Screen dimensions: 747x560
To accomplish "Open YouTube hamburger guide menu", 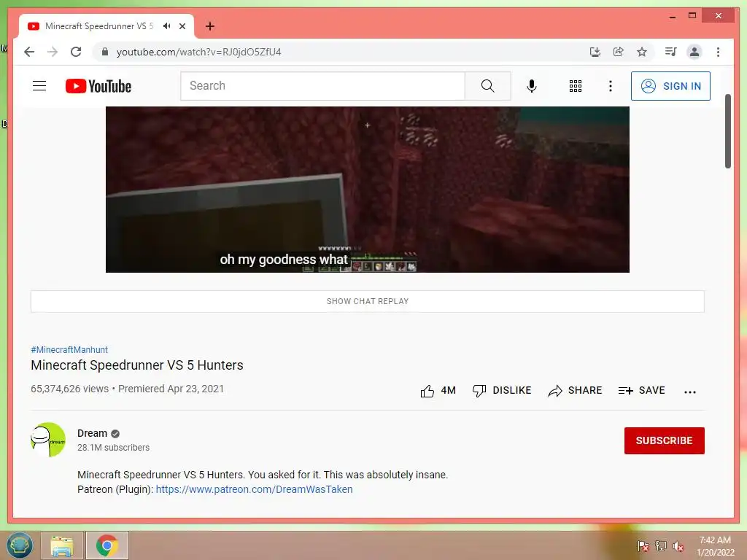I will 39,86.
